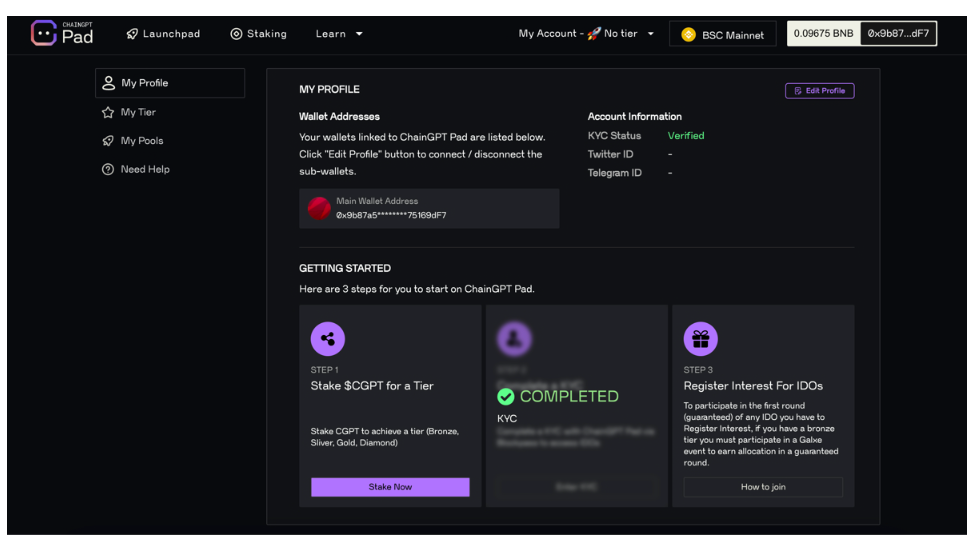
Task: Open the Staking page
Action: click(x=259, y=34)
